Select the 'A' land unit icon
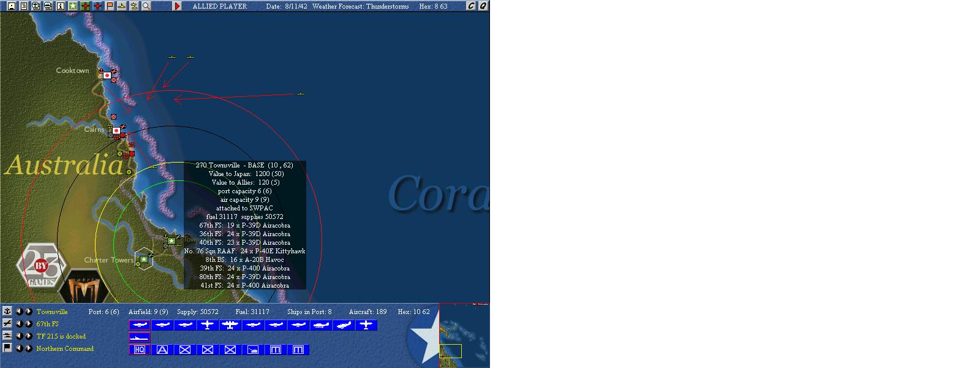Viewport: 980px width, 368px height. pos(162,350)
